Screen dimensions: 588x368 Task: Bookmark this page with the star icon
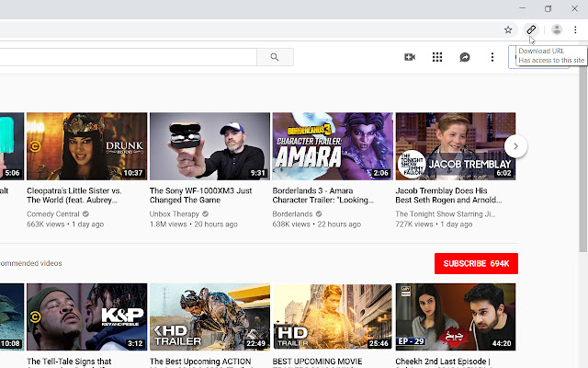[x=508, y=29]
